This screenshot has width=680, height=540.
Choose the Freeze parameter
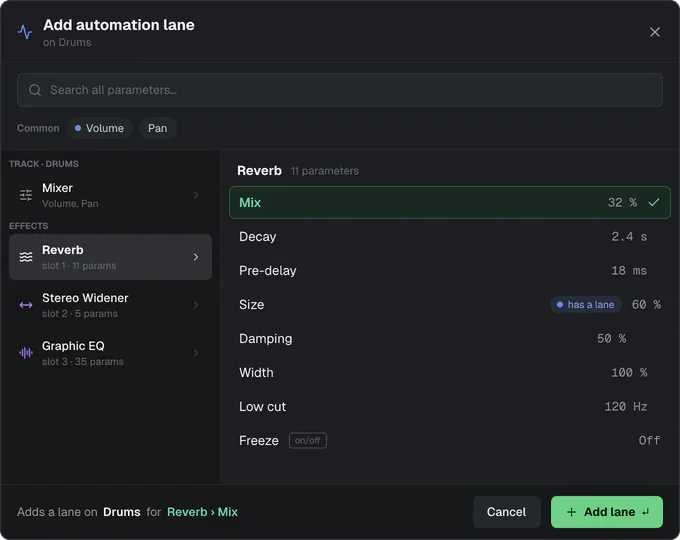(450, 441)
